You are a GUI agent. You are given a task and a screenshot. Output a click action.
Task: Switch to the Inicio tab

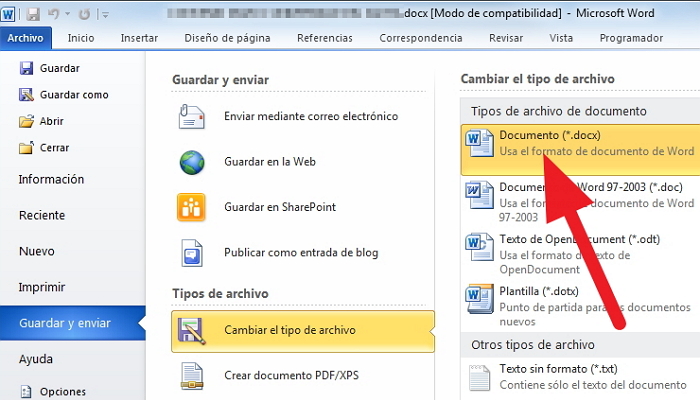pyautogui.click(x=81, y=38)
